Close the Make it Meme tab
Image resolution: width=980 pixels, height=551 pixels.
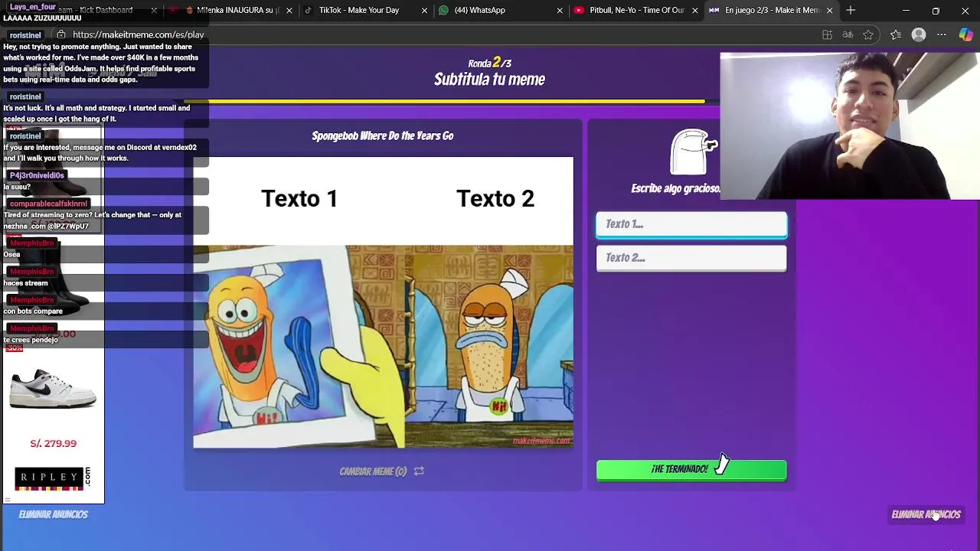pos(829,10)
